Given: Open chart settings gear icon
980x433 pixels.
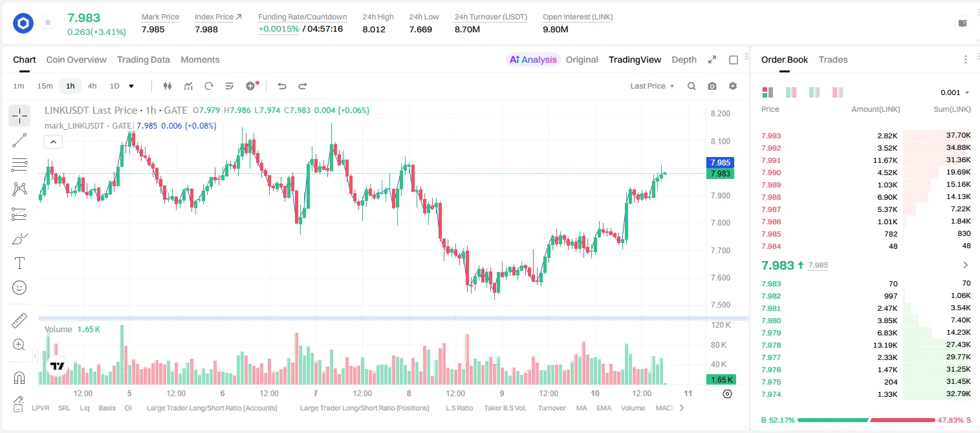Looking at the screenshot, I should point(733,86).
